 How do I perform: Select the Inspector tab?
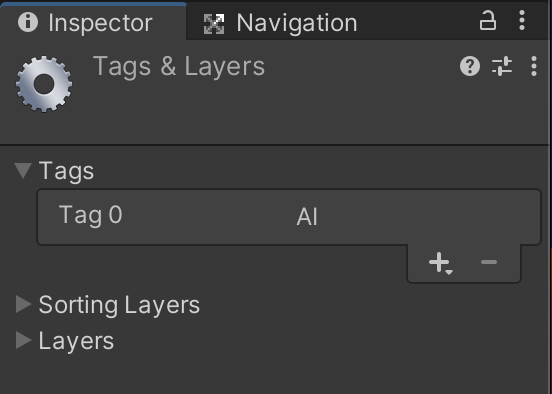coord(93,22)
